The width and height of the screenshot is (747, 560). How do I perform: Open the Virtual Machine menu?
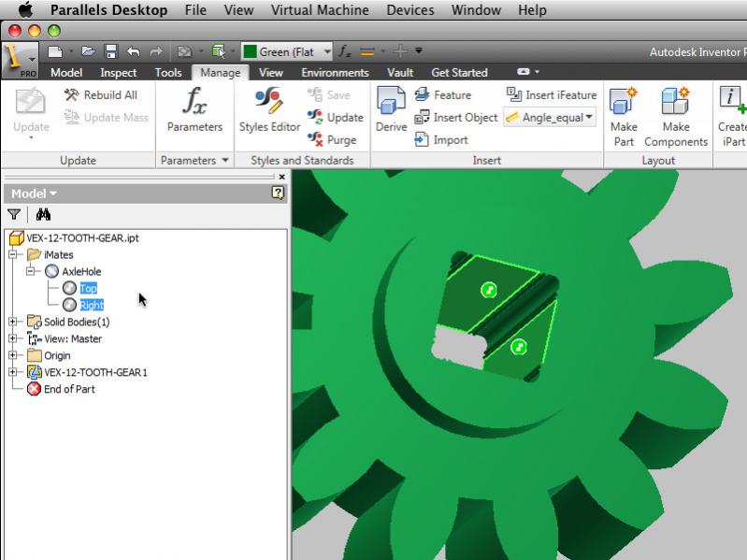click(x=320, y=10)
